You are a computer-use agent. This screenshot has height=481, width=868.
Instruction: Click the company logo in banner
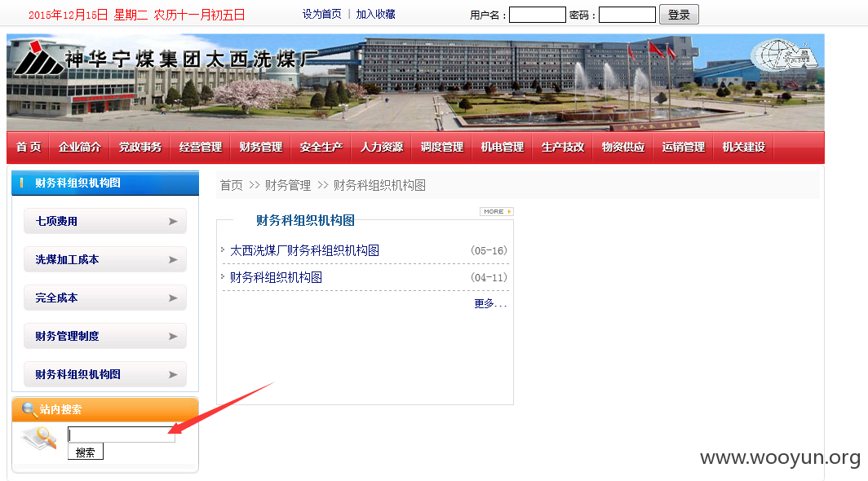pyautogui.click(x=39, y=58)
